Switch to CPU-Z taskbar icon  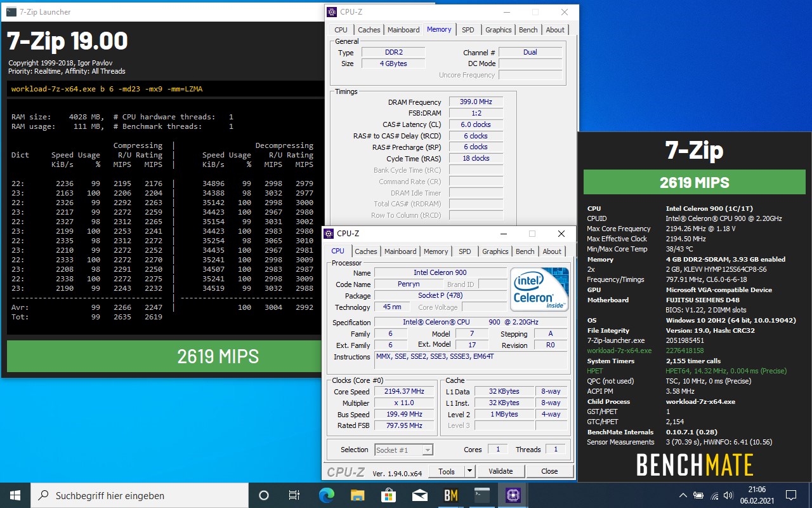point(513,495)
